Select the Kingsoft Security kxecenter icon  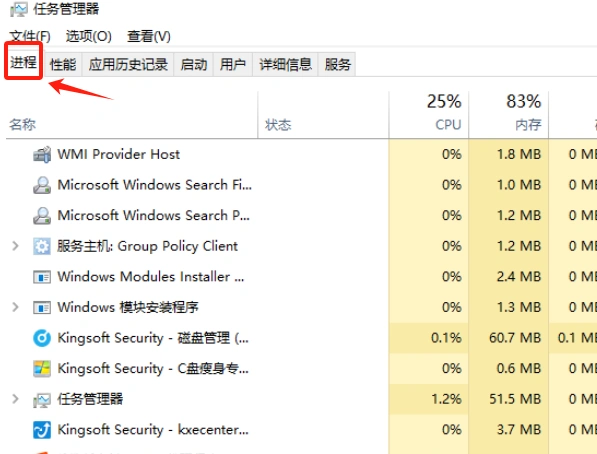click(x=42, y=430)
